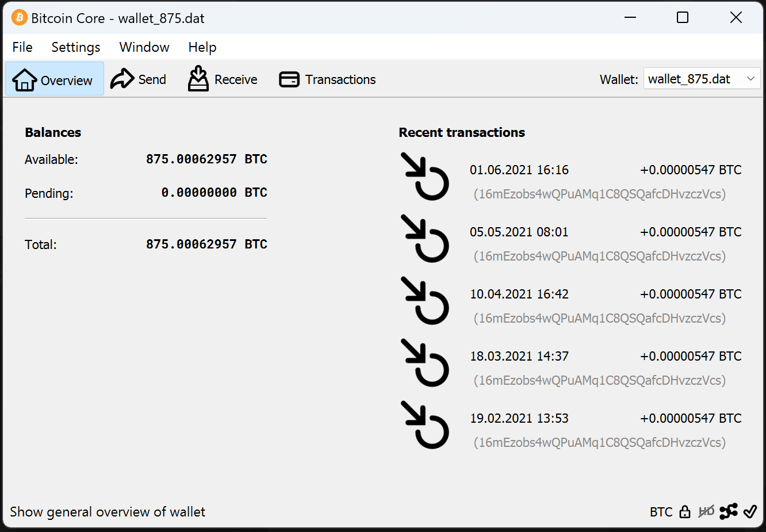This screenshot has height=532, width=766.
Task: Open the Settings menu
Action: tap(76, 47)
